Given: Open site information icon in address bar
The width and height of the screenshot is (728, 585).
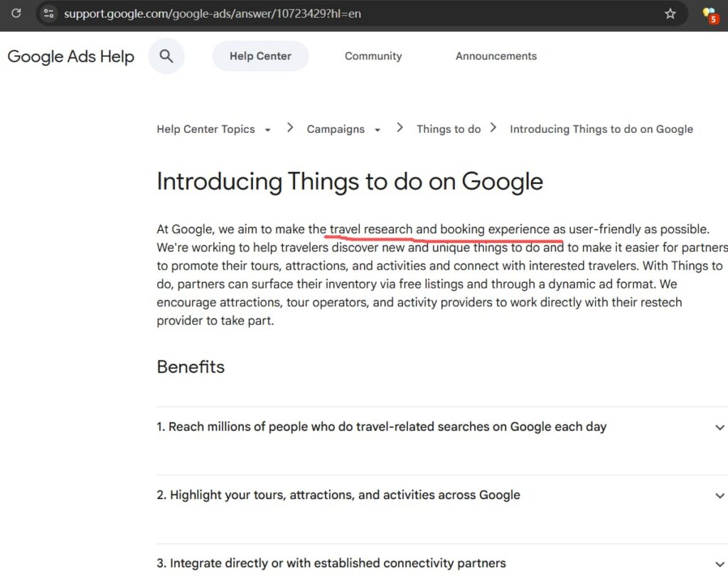Looking at the screenshot, I should (49, 14).
